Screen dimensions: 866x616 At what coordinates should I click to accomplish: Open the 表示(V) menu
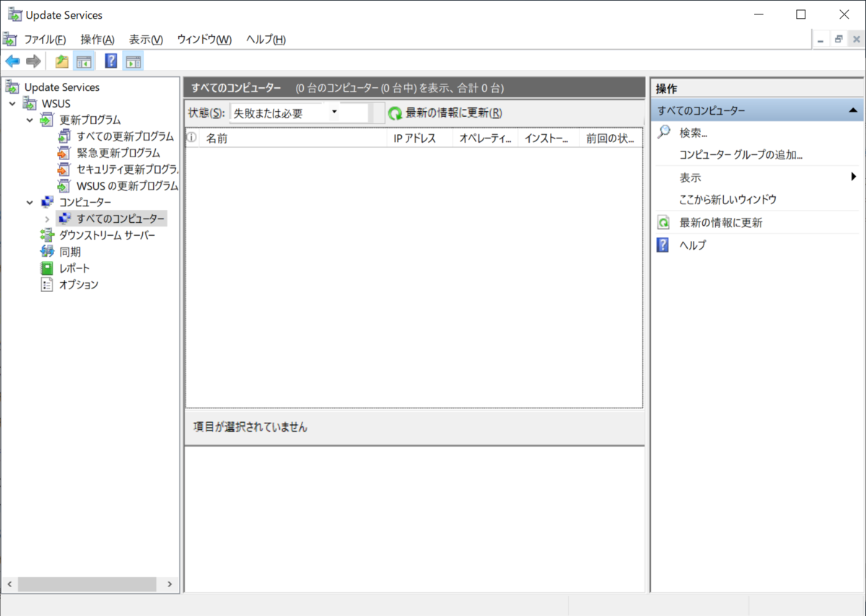click(x=146, y=40)
